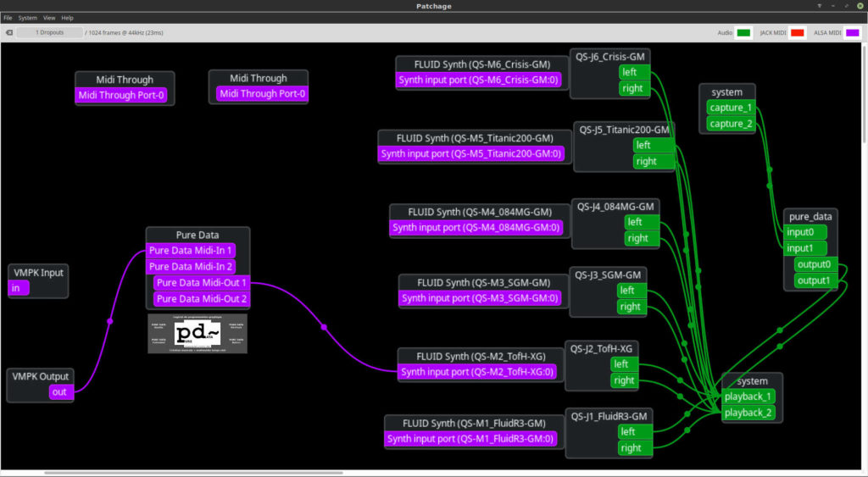Select system playback_2 port
The width and height of the screenshot is (868, 477).
(x=748, y=413)
